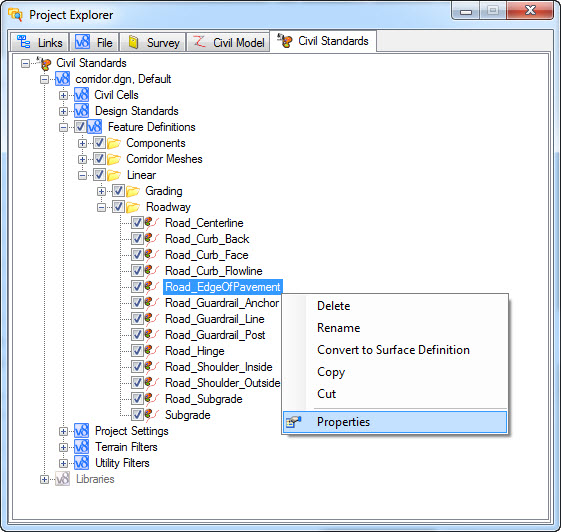Click the Subgrade feature definition icon
The image size is (561, 532).
click(152, 415)
